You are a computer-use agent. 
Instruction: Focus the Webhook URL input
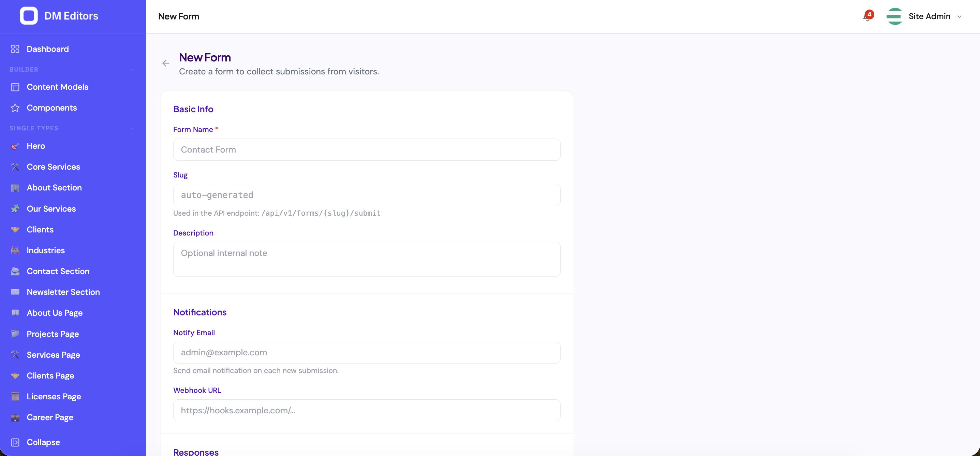tap(366, 410)
